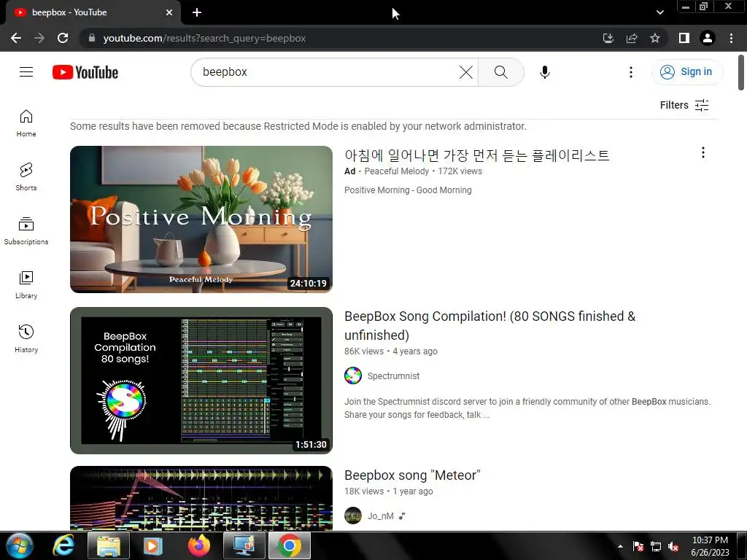Start voice search with the microphone

[x=544, y=72]
